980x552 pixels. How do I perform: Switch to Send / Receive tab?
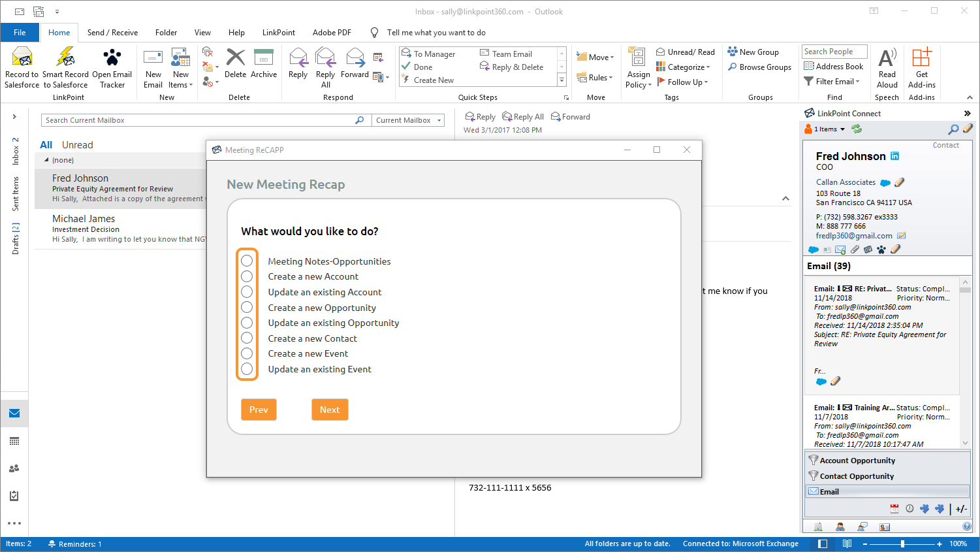112,33
